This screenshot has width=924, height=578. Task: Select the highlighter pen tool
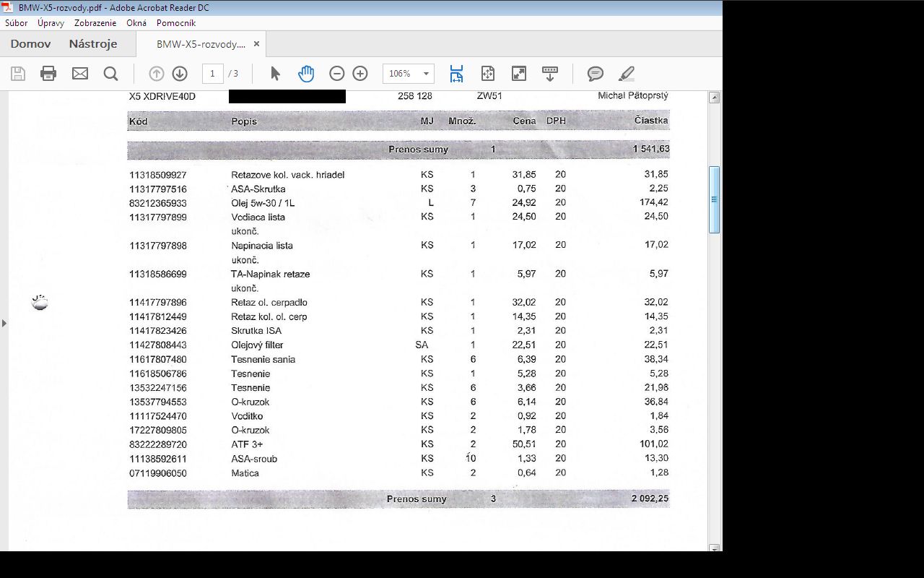click(627, 74)
